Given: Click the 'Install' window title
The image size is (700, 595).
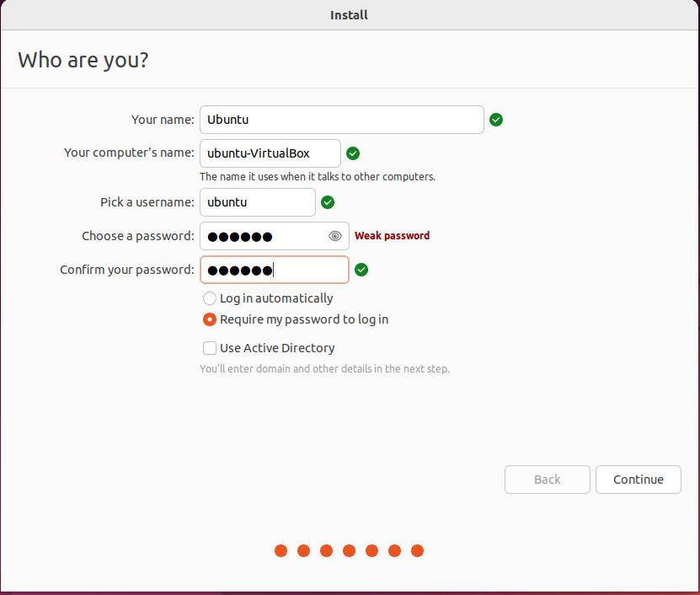Looking at the screenshot, I should 349,15.
